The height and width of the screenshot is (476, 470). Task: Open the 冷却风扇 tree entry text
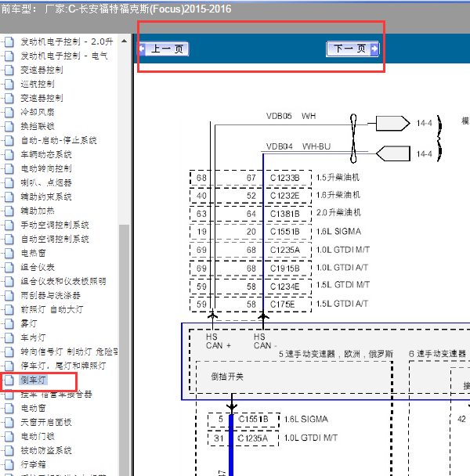pos(38,112)
